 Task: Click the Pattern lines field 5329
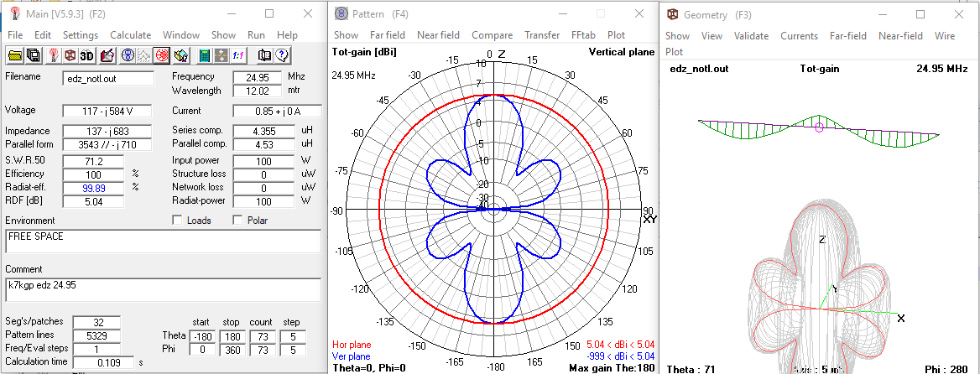(97, 336)
